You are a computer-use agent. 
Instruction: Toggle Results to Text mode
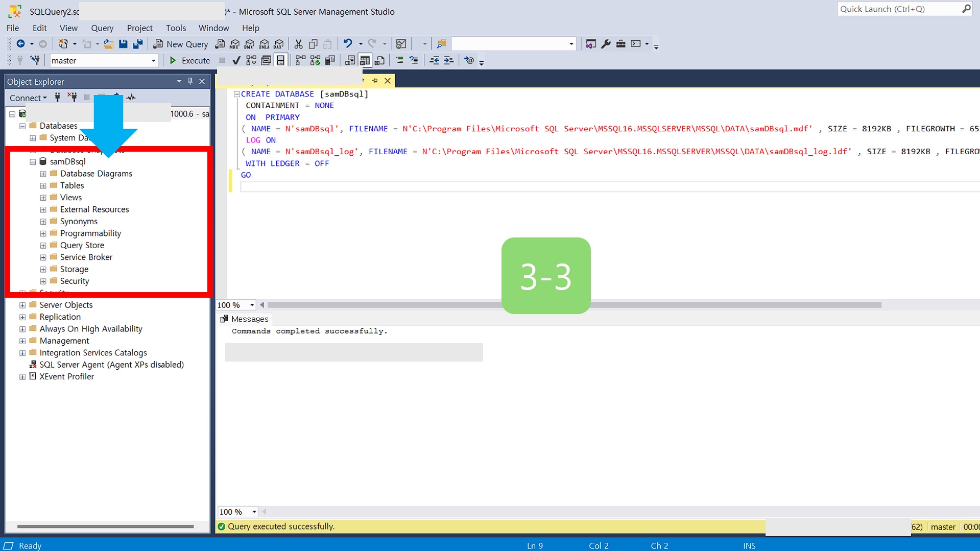point(350,60)
